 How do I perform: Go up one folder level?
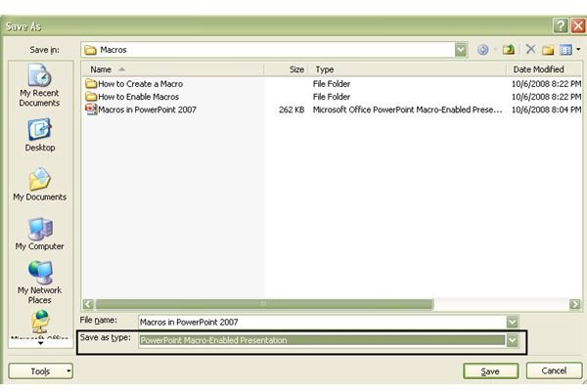tap(509, 50)
